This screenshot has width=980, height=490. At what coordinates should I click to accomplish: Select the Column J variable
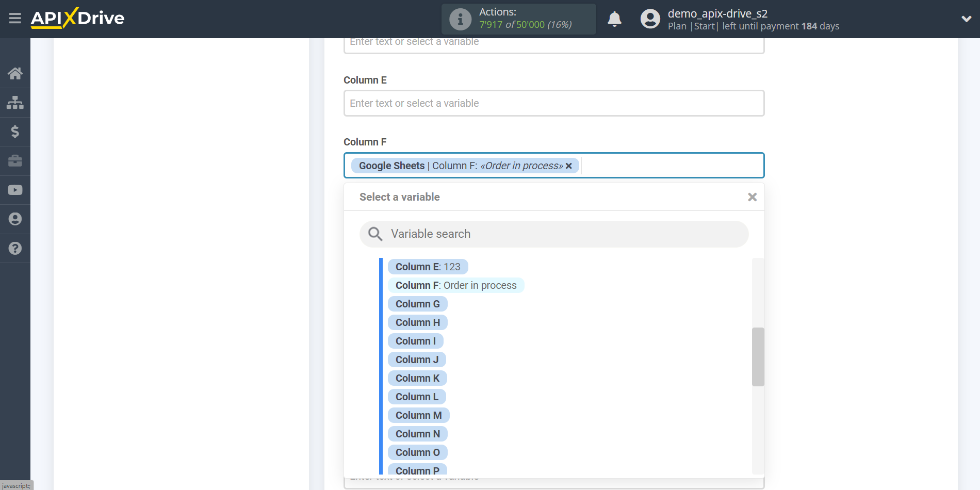coord(417,360)
